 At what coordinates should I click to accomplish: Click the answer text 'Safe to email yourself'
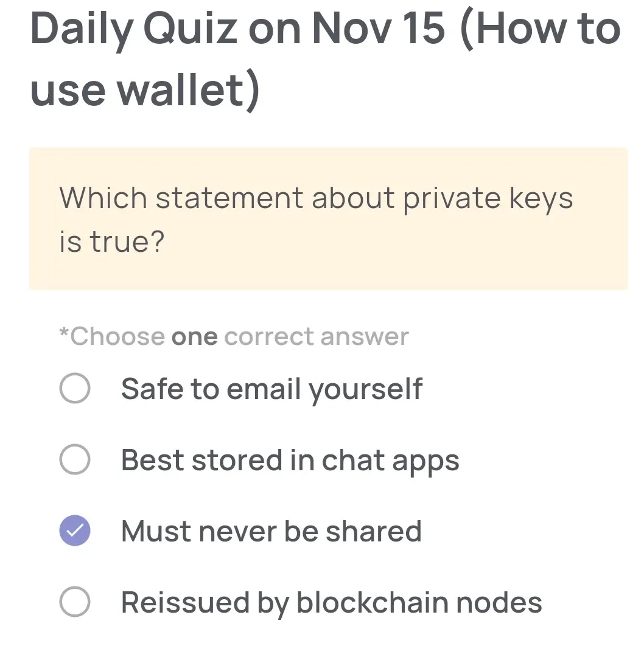pos(272,389)
